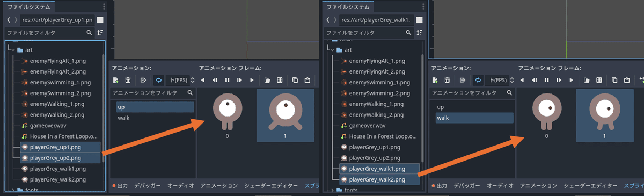Image resolution: width=644 pixels, height=196 pixels.
Task: Select frame 0 thumbnail in left screenshot
Action: coord(227,115)
